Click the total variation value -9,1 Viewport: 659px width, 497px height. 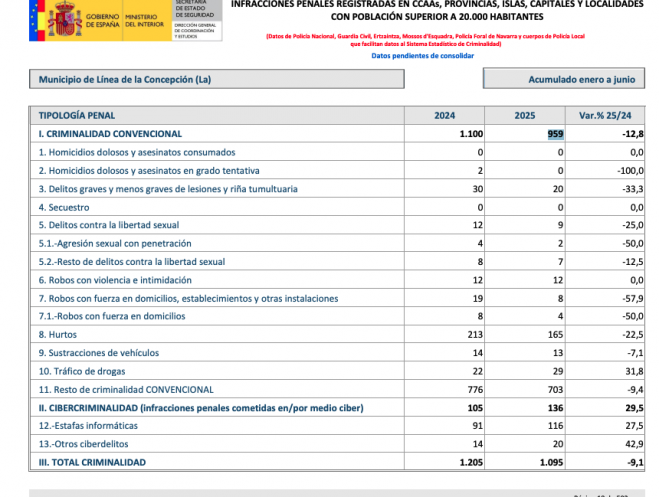point(635,462)
